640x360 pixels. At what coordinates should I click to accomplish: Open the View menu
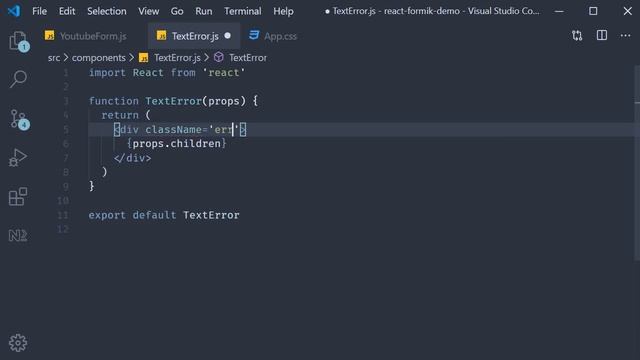coord(149,11)
